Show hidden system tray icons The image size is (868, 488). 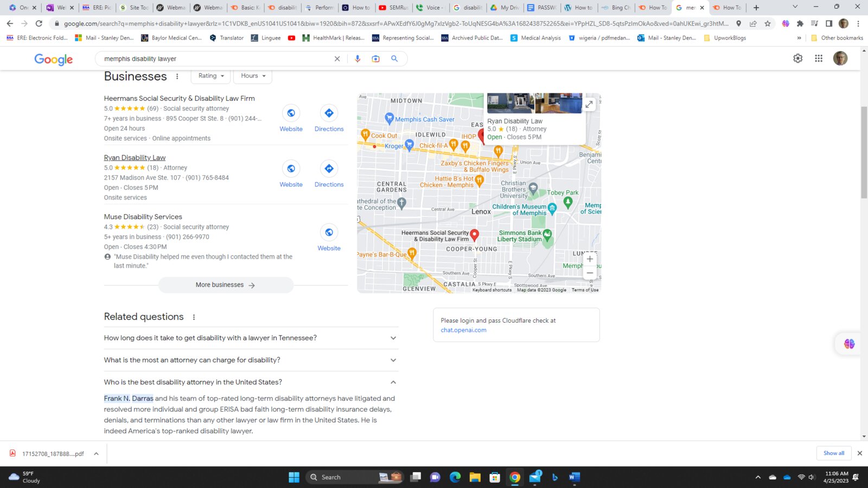tap(758, 477)
